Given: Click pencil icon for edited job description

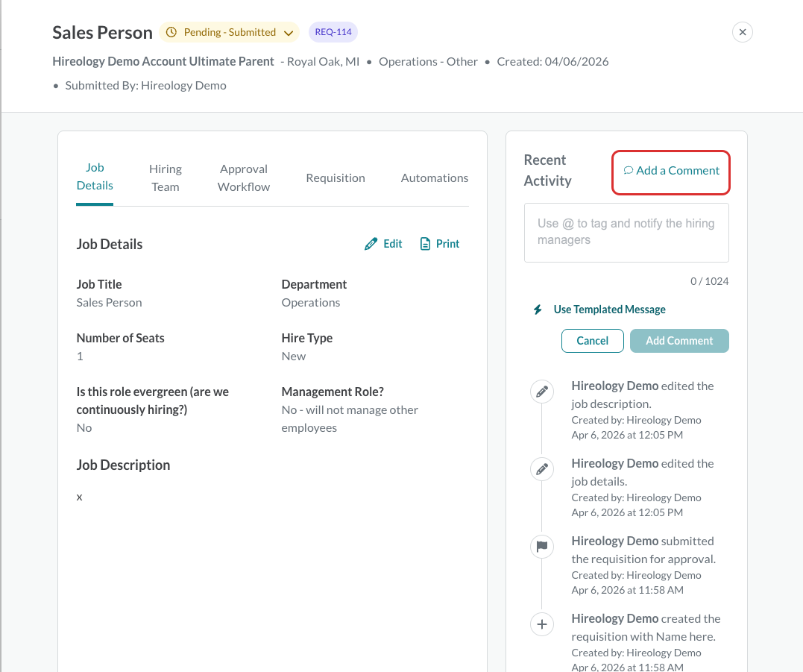Looking at the screenshot, I should [x=542, y=392].
